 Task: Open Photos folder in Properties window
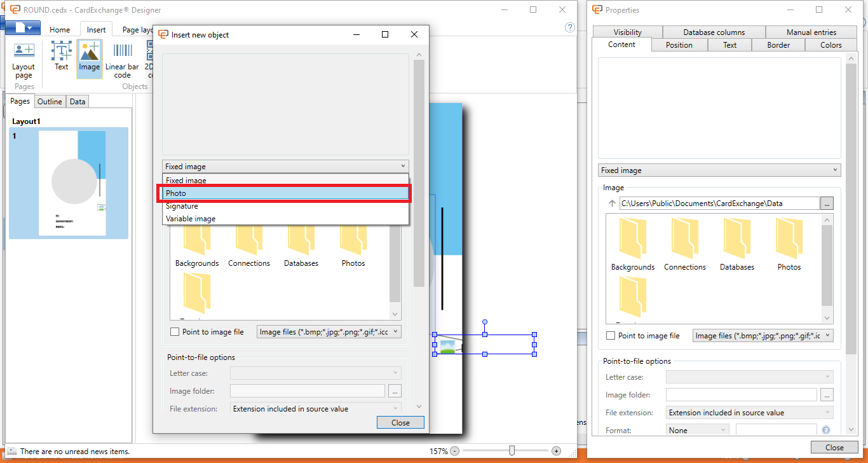[x=789, y=245]
